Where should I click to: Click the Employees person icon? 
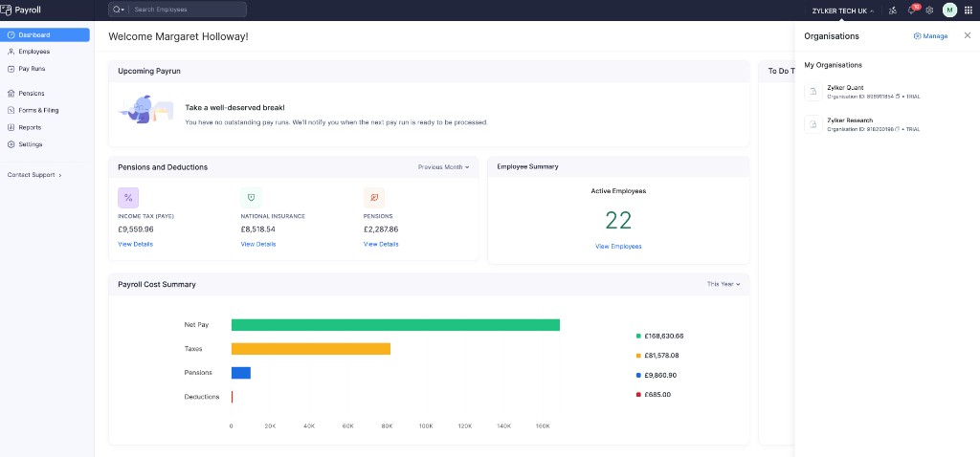tap(11, 52)
